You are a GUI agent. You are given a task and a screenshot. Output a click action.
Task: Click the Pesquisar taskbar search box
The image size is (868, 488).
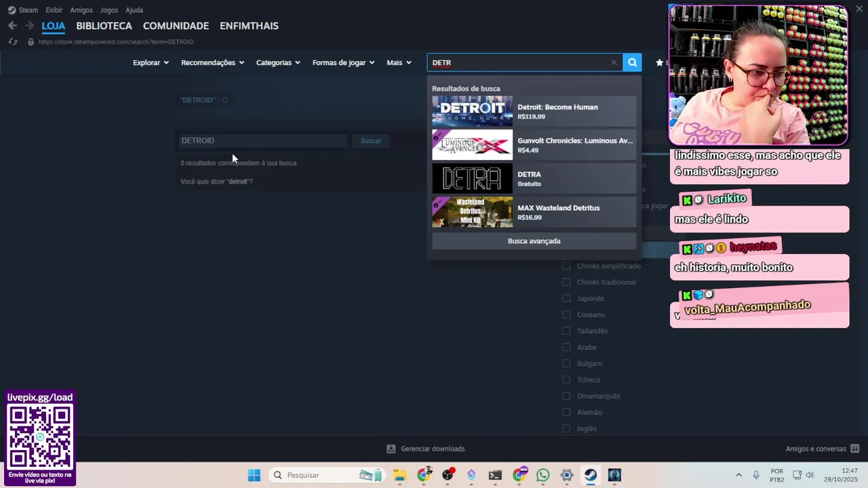tap(328, 475)
